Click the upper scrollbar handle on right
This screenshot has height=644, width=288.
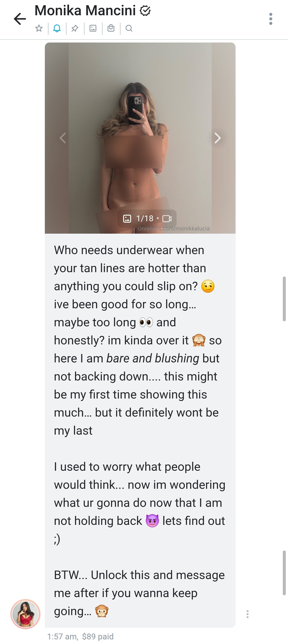(284, 299)
